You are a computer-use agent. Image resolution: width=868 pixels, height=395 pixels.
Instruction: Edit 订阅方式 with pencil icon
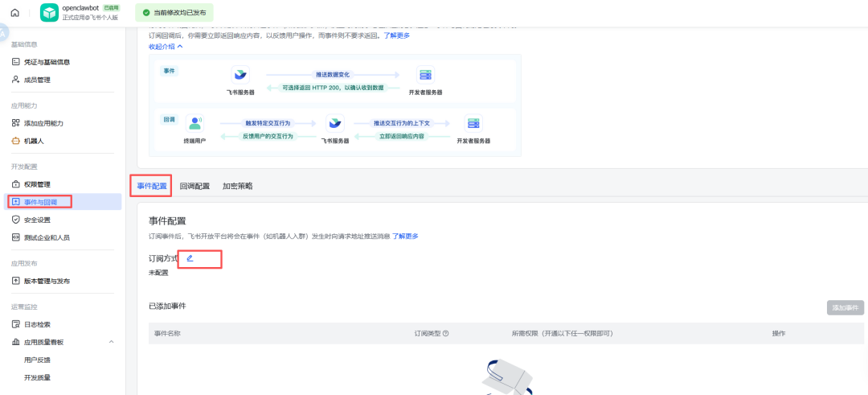click(x=190, y=258)
